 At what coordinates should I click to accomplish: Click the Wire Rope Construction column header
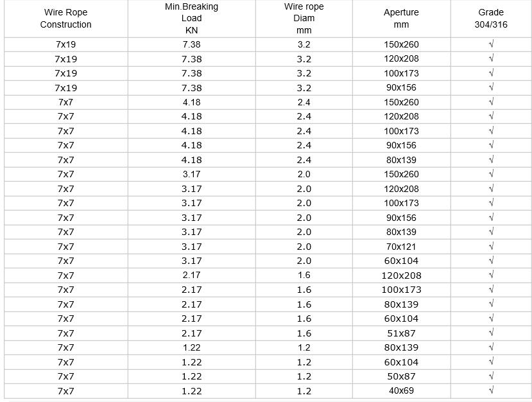(66, 19)
